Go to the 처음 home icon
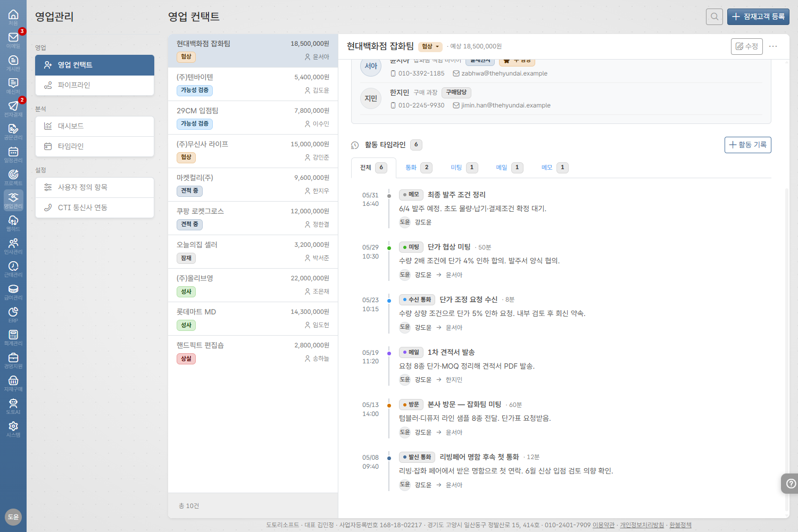798x532 pixels. [x=13, y=17]
